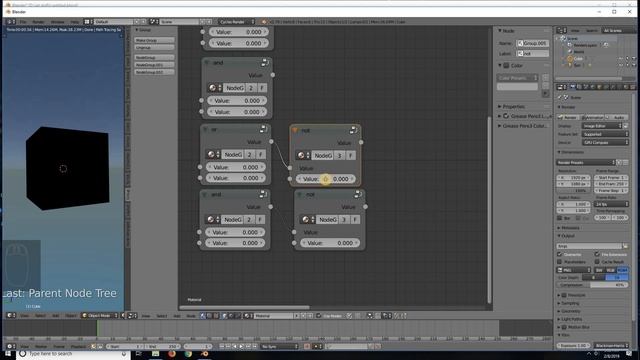Add NodeGroup.002 from tool shelf
The width and height of the screenshot is (640, 360).
154,72
